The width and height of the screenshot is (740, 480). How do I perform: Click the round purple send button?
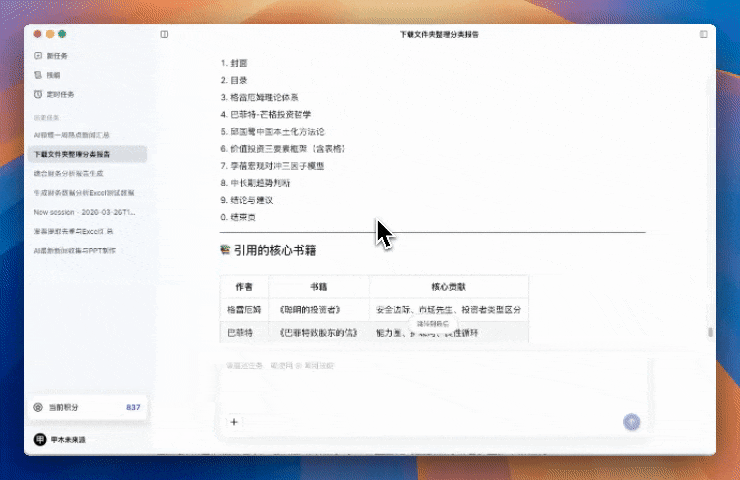[x=631, y=422]
